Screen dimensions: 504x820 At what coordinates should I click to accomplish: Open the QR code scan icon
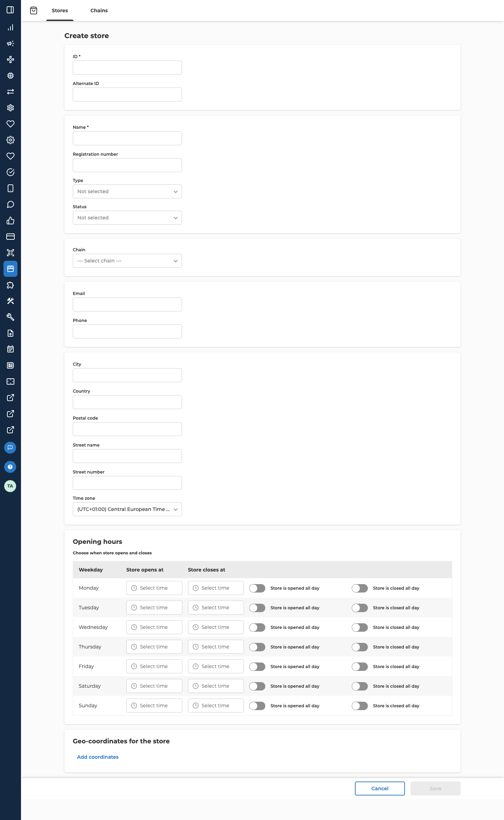click(10, 253)
